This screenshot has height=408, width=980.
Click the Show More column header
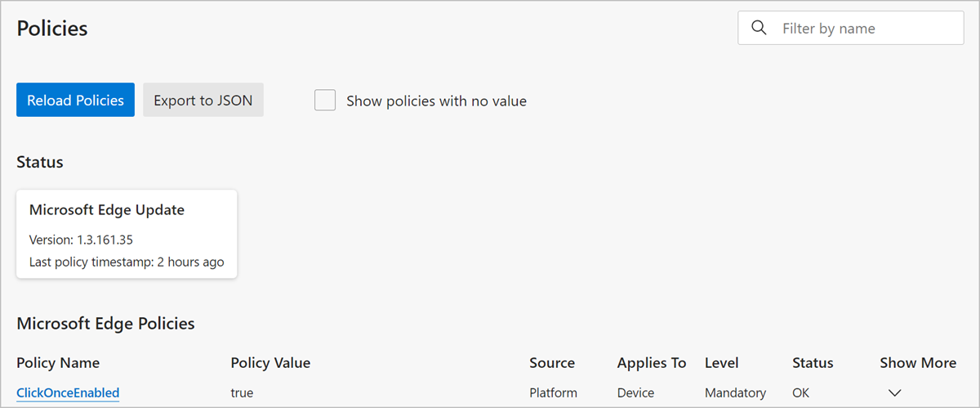[x=918, y=363]
